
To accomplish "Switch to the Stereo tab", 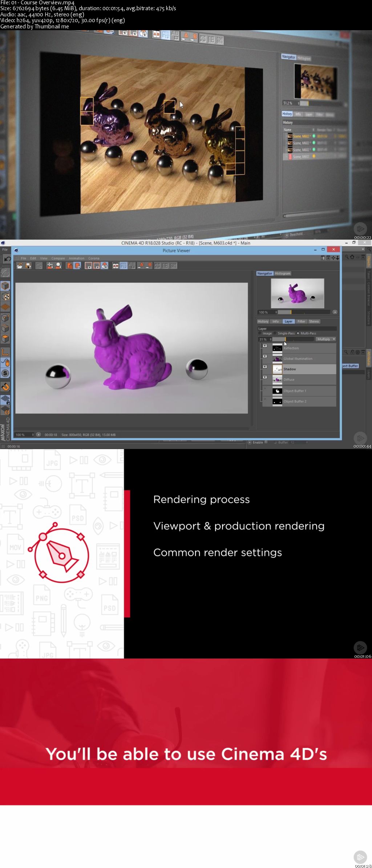I will (314, 321).
